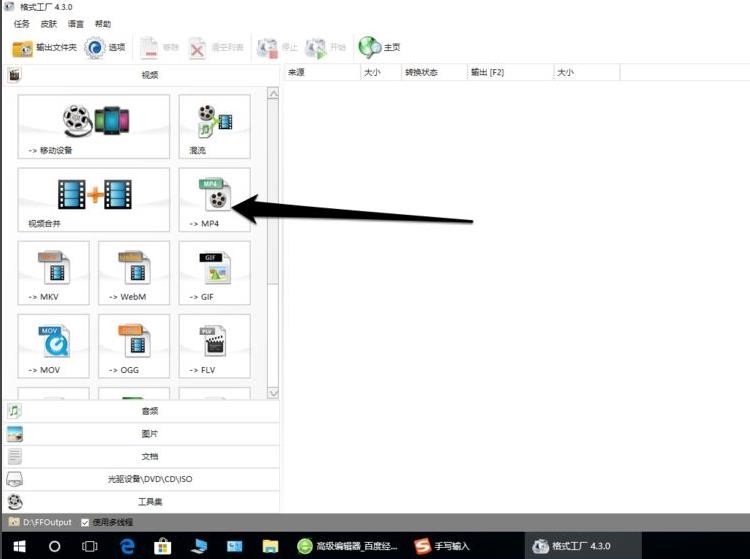Click scroll down arrow in video panel

click(x=273, y=393)
